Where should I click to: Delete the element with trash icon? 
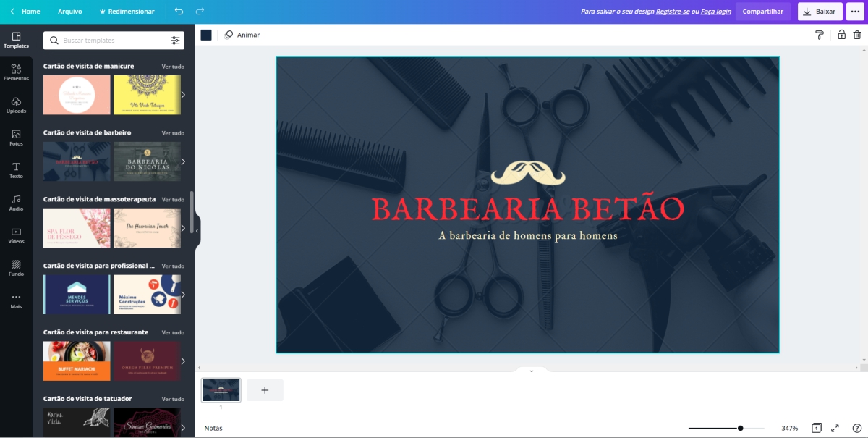pos(857,35)
